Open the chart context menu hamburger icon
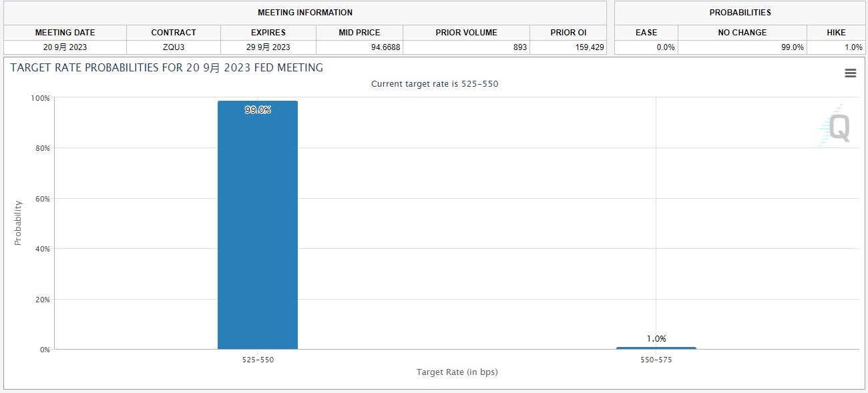Screen dimensions: 868x393 pyautogui.click(x=850, y=73)
